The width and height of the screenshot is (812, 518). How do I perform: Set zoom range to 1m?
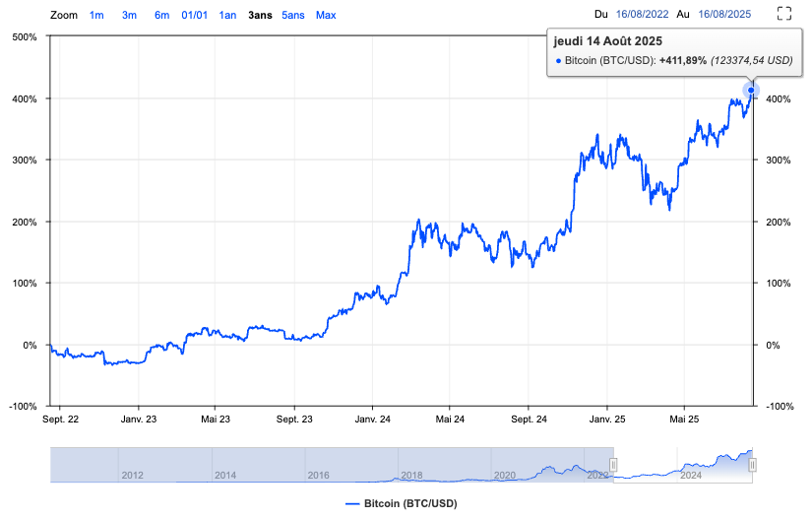(x=96, y=15)
